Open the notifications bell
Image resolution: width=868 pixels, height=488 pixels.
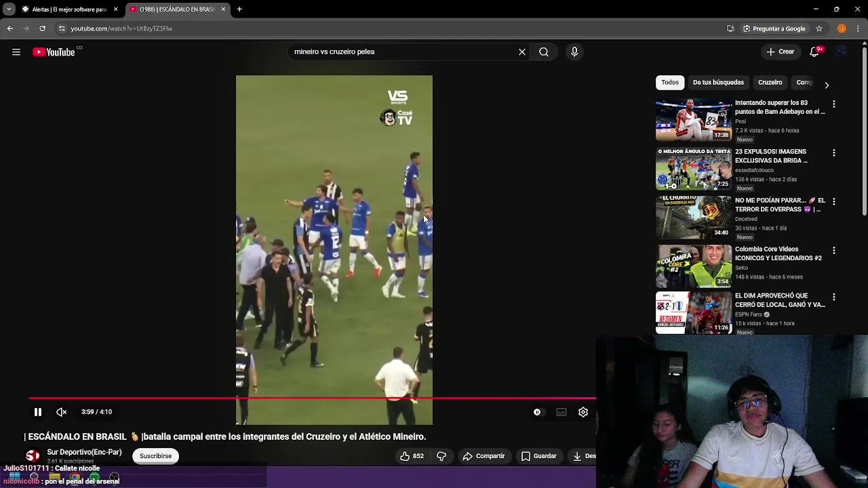point(815,52)
